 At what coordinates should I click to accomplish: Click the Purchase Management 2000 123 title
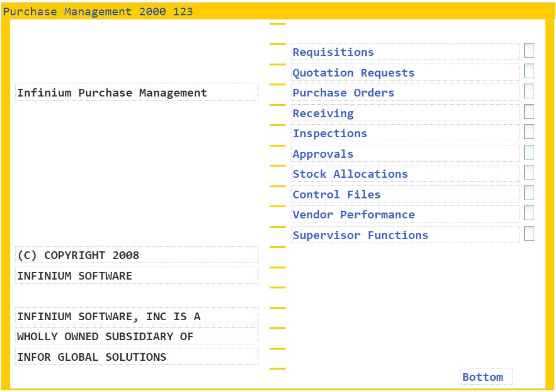[98, 12]
